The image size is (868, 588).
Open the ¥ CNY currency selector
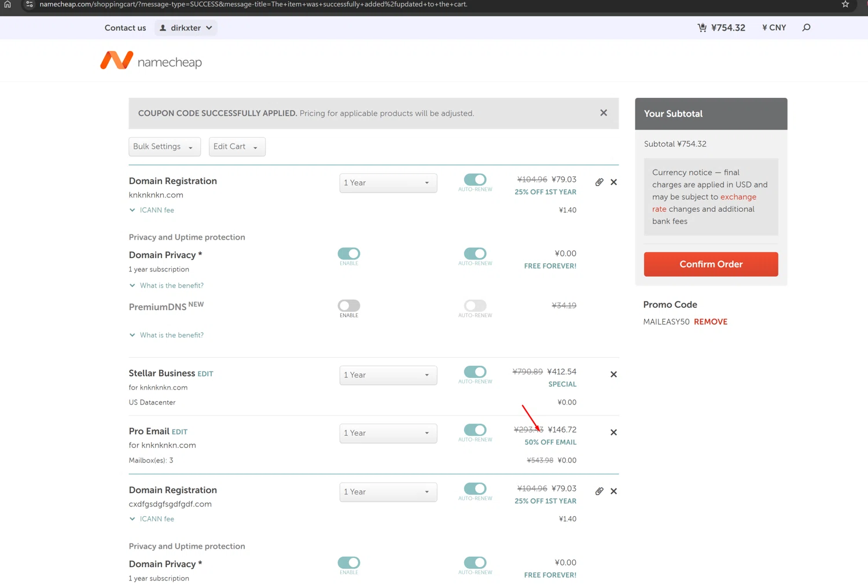coord(774,28)
